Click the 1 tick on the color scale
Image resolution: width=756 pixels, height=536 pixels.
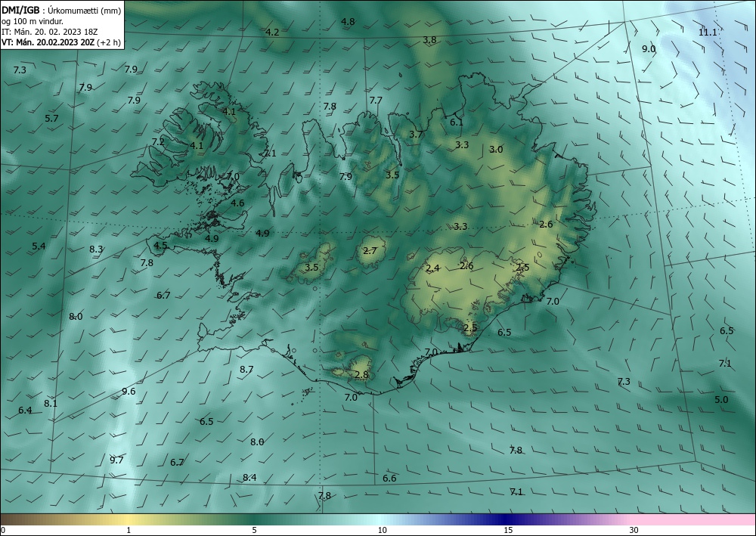pos(129,531)
